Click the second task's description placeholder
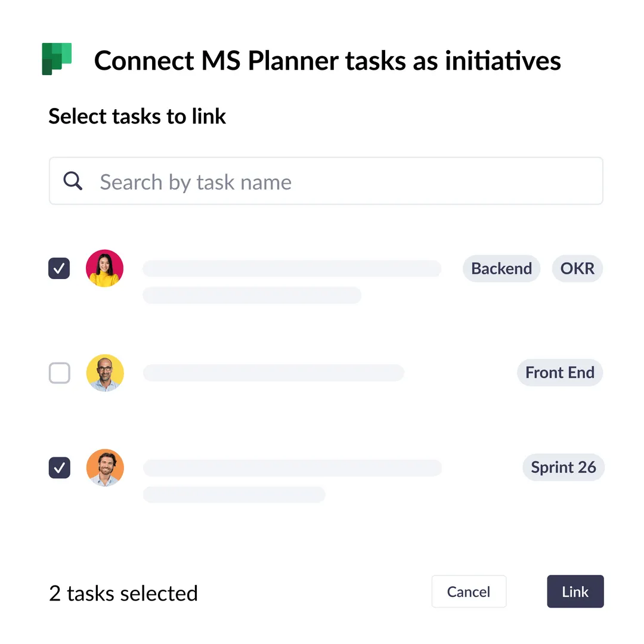 [x=273, y=373]
